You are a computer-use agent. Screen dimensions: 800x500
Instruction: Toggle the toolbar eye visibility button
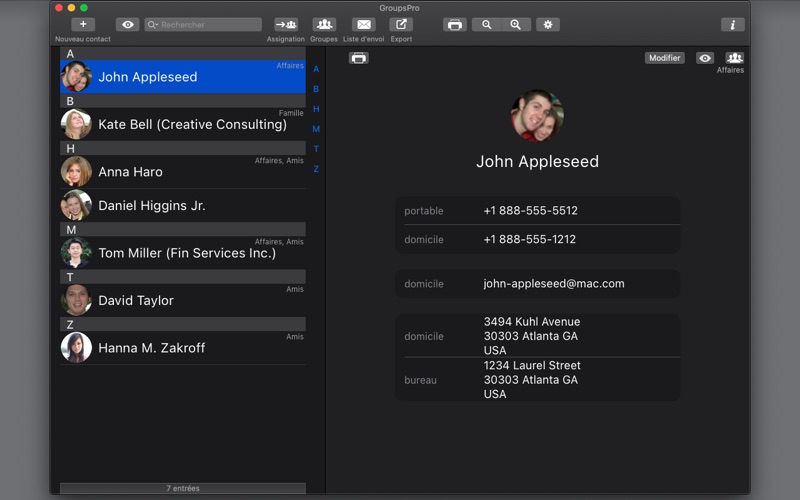(x=128, y=24)
